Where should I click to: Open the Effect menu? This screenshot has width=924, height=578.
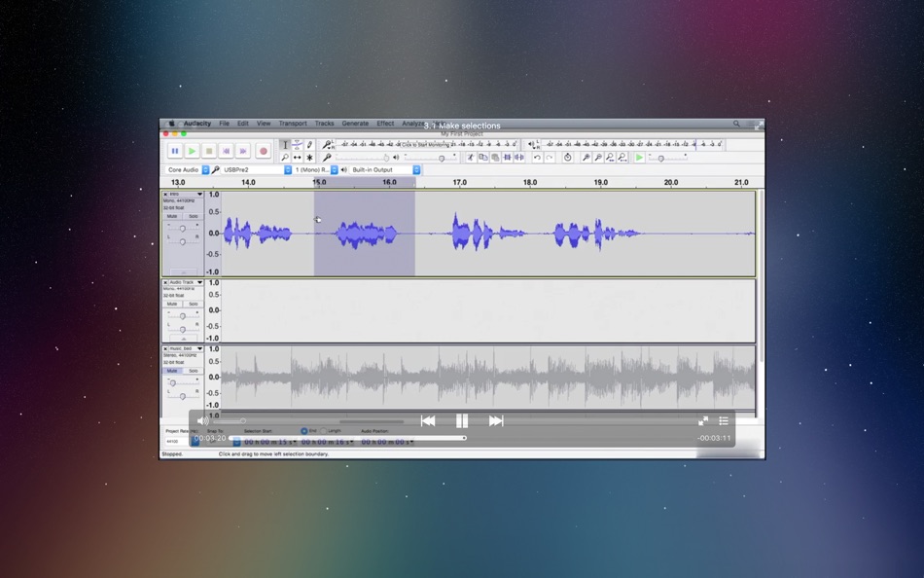[384, 124]
